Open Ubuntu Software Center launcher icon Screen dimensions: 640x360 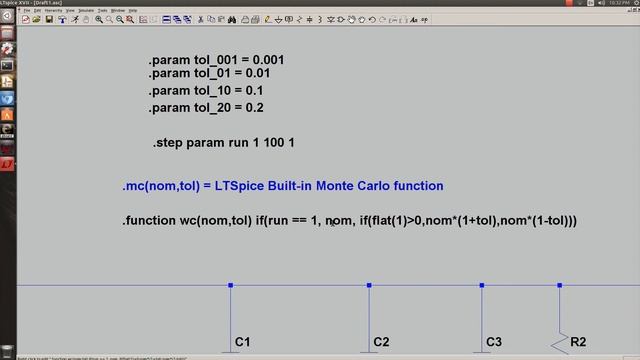point(7,115)
